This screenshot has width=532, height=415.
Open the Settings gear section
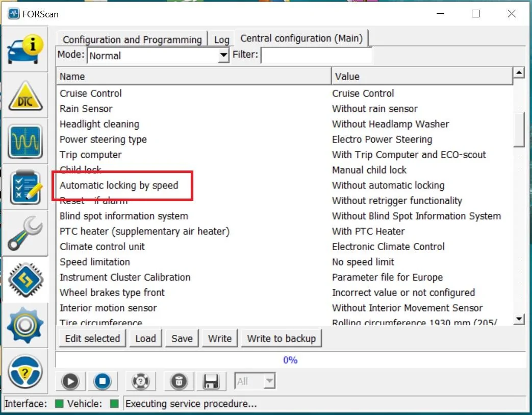pos(26,325)
